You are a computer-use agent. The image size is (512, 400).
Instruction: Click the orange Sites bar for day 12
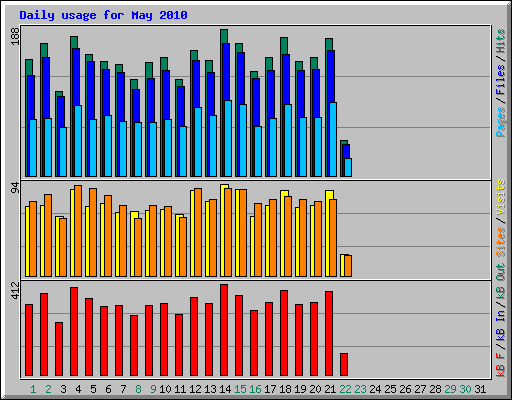(x=198, y=233)
